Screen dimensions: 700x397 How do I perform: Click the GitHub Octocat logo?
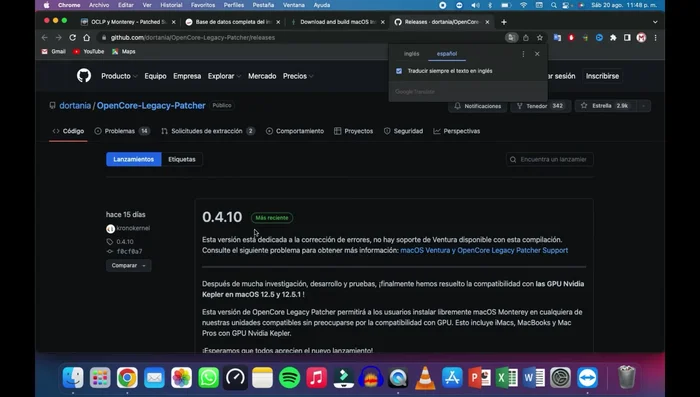pyautogui.click(x=83, y=75)
